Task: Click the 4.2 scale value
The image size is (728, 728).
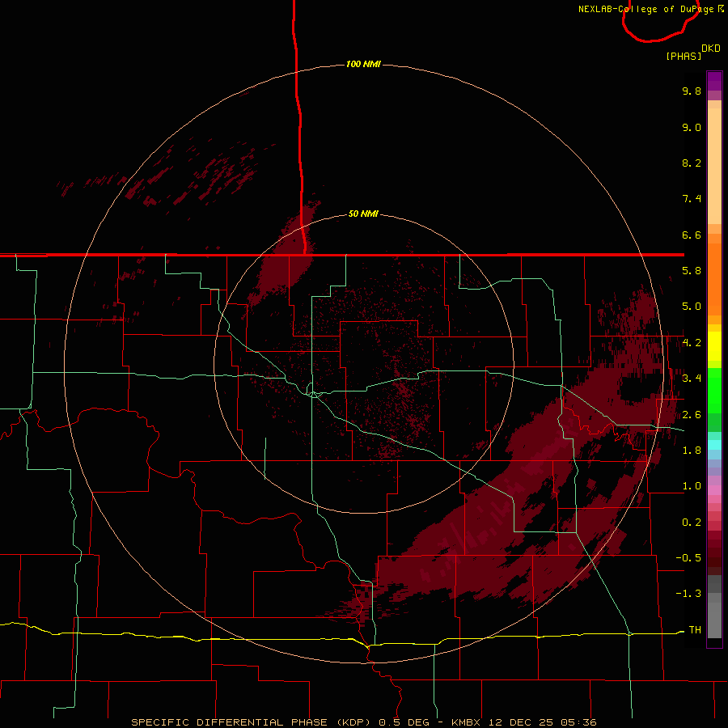Action: 692,343
